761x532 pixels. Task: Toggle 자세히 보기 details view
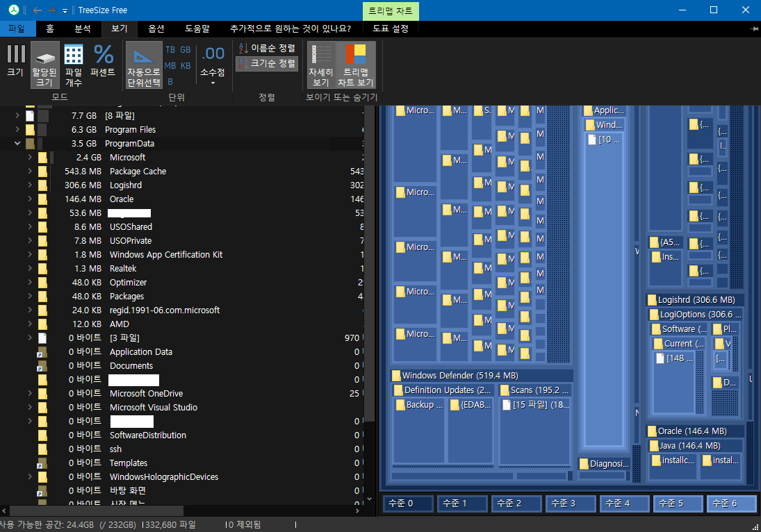coord(321,65)
